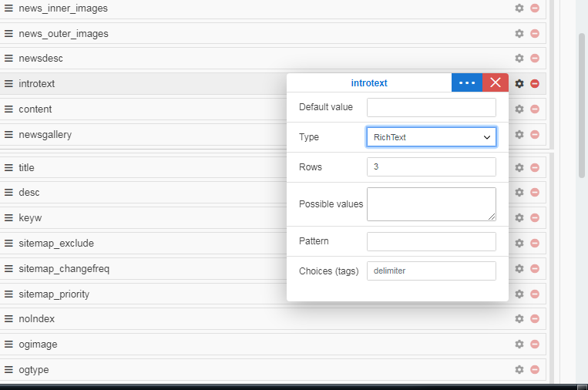
Task: Grab the drag handle of title
Action: (8, 167)
